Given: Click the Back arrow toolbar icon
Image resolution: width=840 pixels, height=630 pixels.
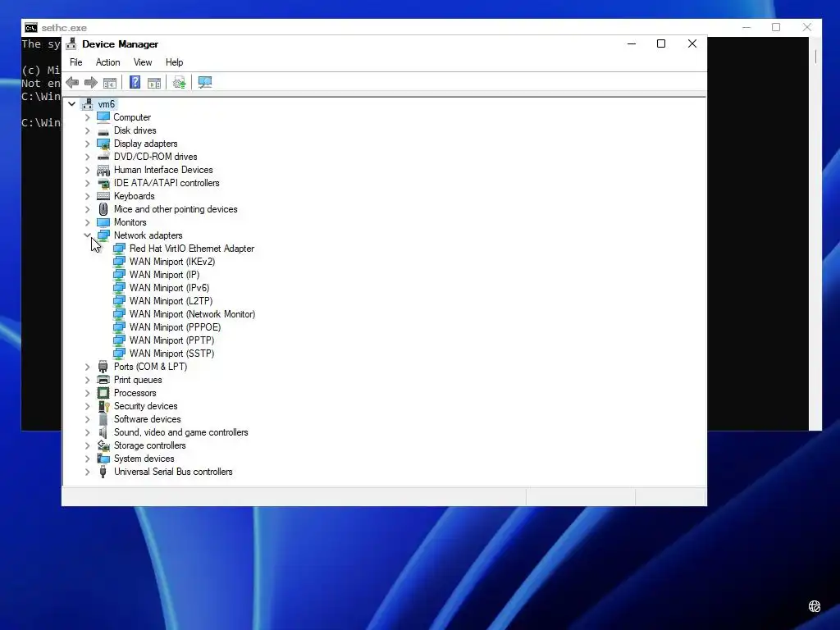Looking at the screenshot, I should 72,83.
